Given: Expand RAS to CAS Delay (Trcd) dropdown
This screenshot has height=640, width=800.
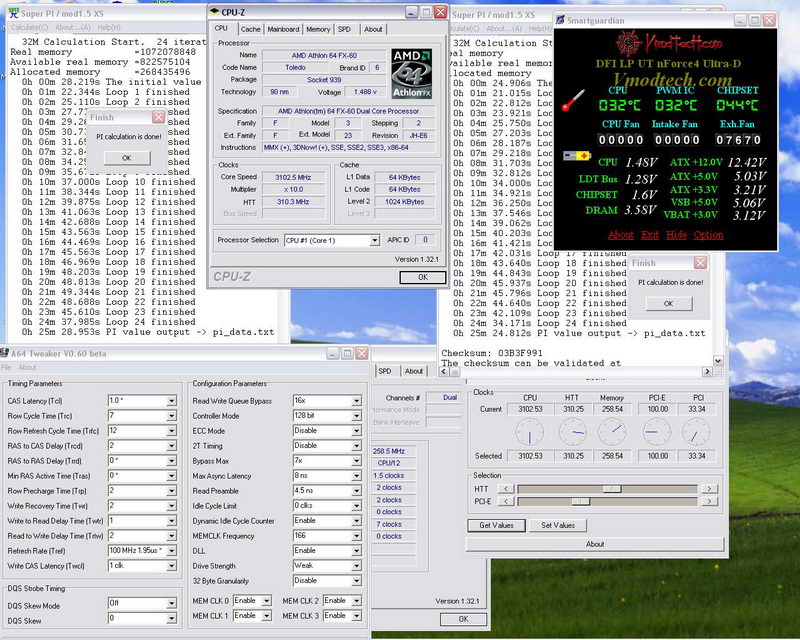Looking at the screenshot, I should point(171,446).
